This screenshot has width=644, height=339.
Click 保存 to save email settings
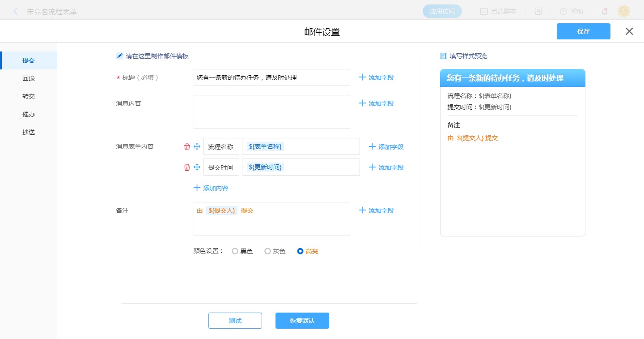click(x=583, y=31)
